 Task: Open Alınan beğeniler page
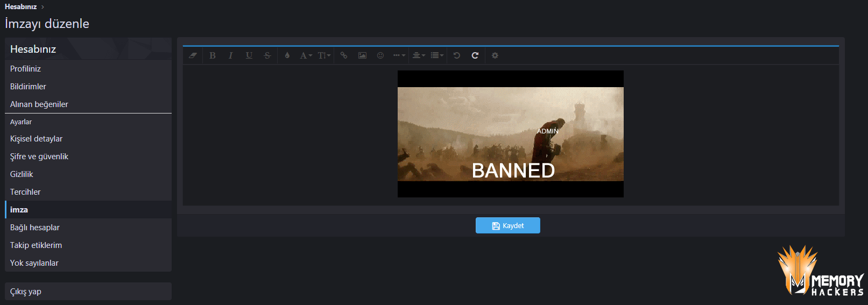click(x=88, y=104)
